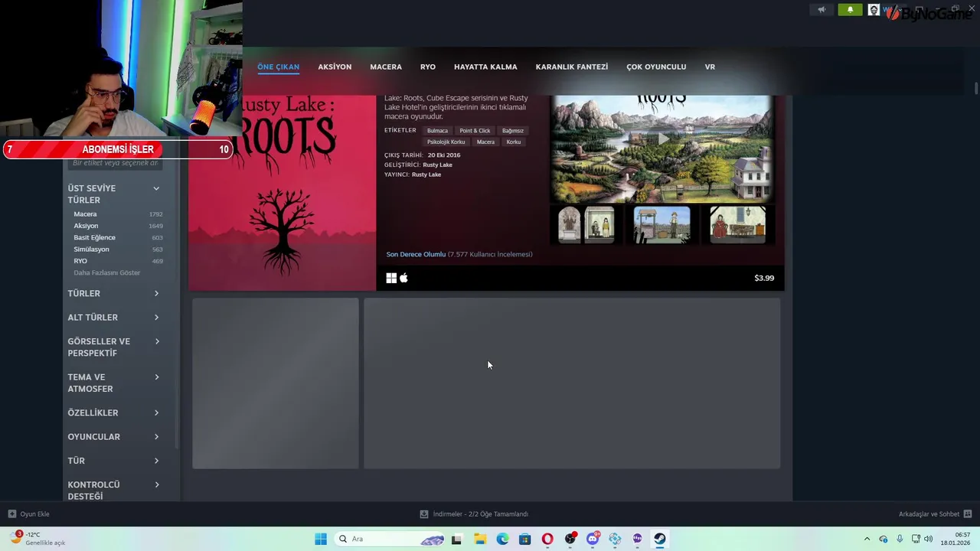Switch to the Hayatta Kalma tab
This screenshot has width=980, height=551.
[x=485, y=67]
